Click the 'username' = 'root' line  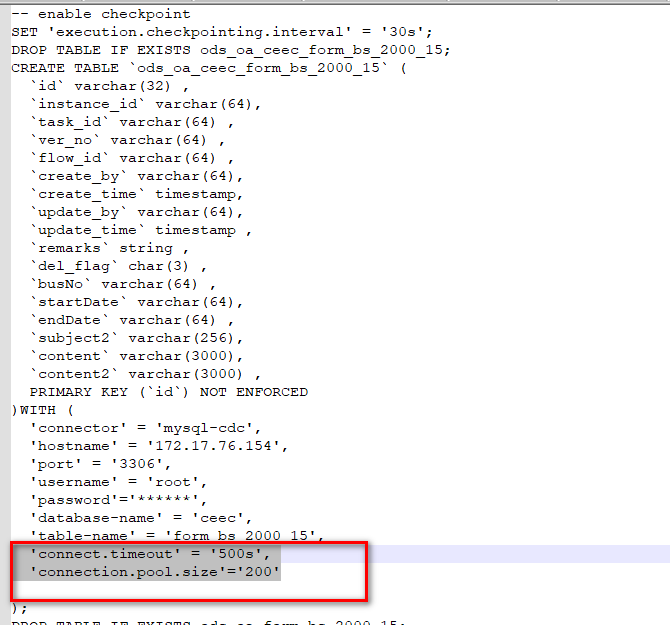[118, 481]
